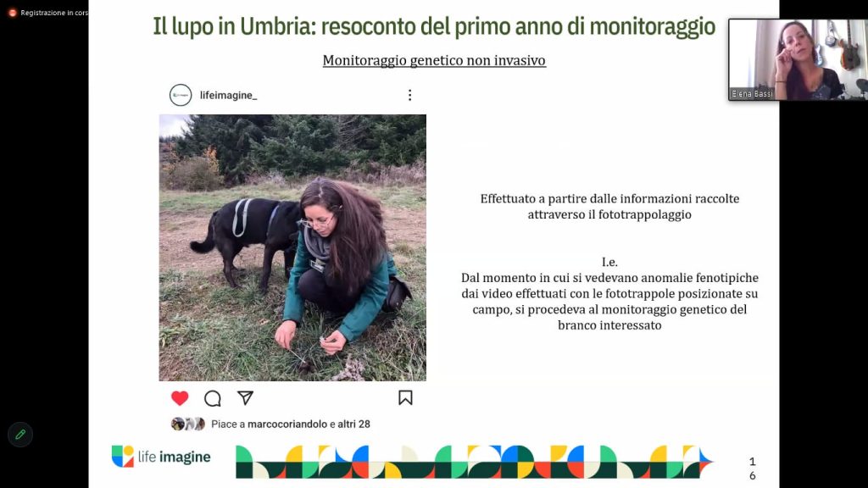
Task: Open the lifeimagine_ username link
Action: [229, 95]
